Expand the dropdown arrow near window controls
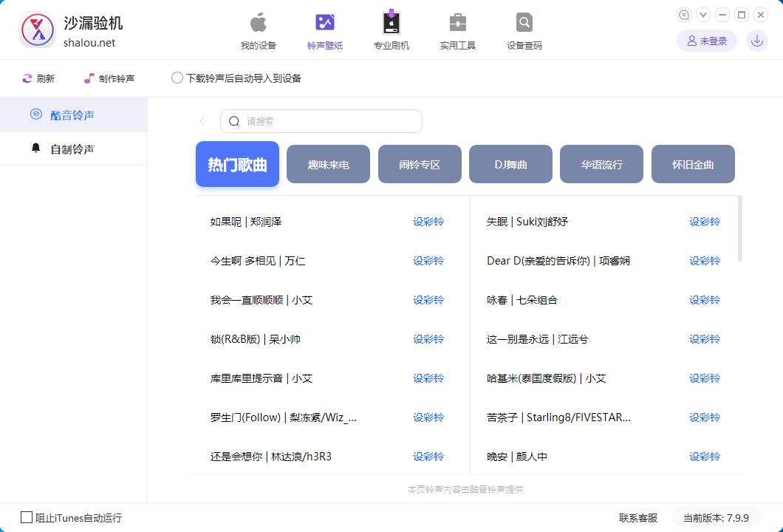The width and height of the screenshot is (783, 532). pyautogui.click(x=702, y=14)
